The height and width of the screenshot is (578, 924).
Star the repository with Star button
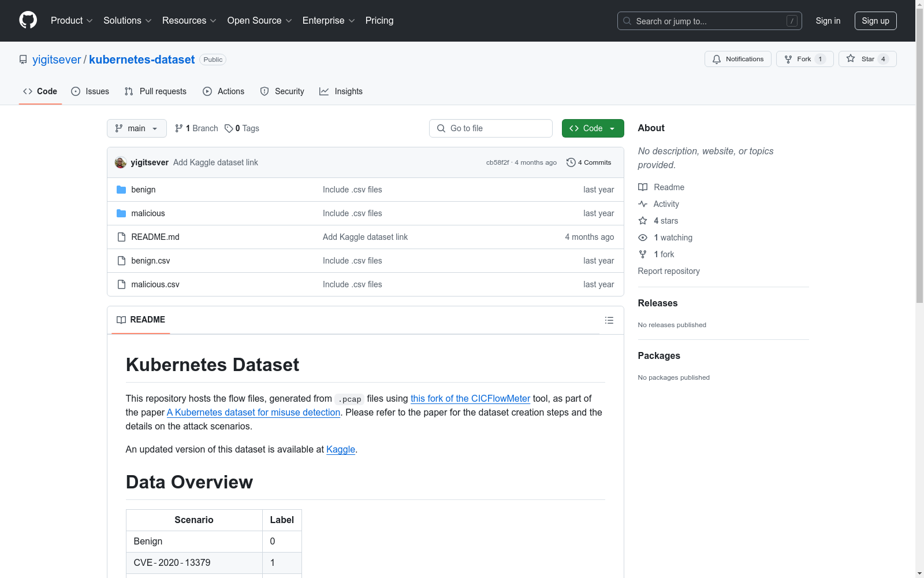click(x=867, y=59)
